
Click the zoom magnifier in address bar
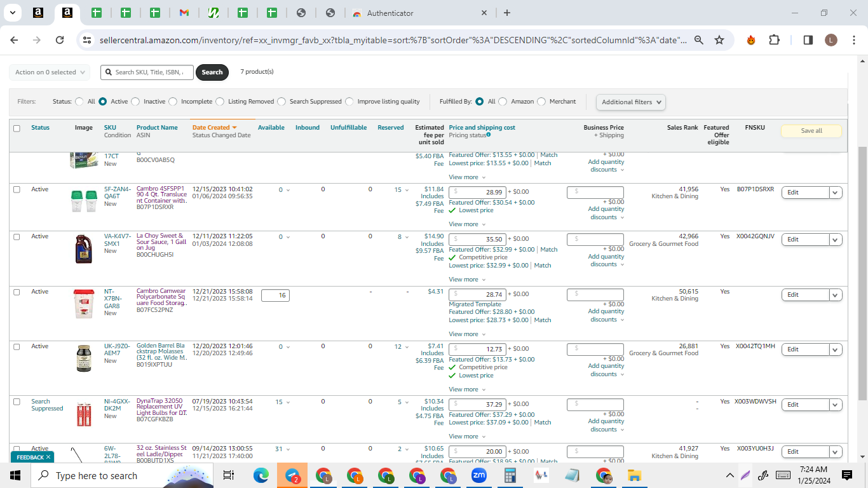(698, 40)
